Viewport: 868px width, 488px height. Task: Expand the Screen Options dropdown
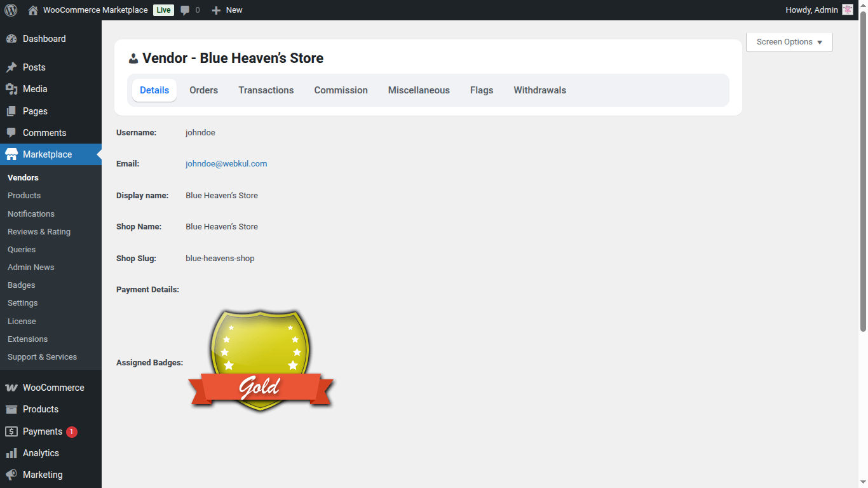789,42
